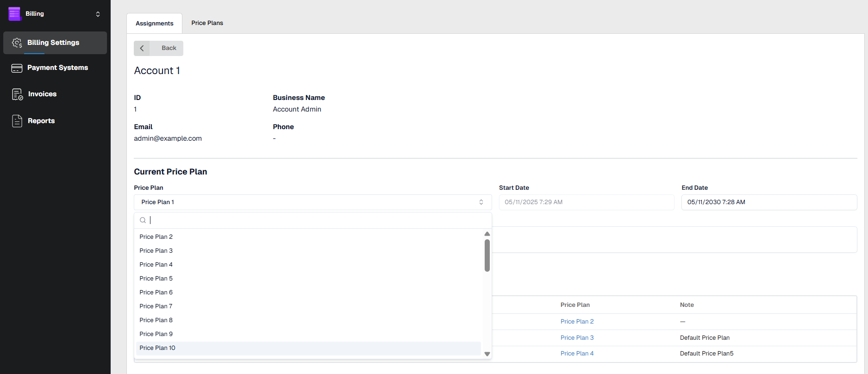868x374 pixels.
Task: Click the End Date input field
Action: pyautogui.click(x=768, y=202)
